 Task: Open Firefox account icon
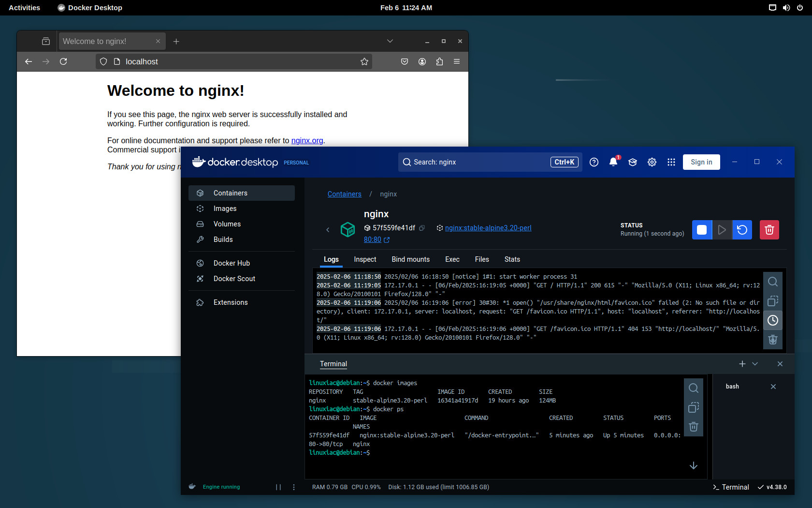pyautogui.click(x=422, y=61)
